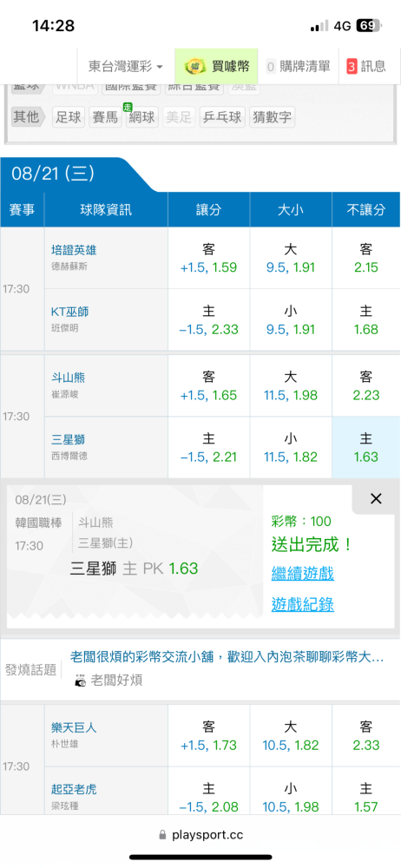Toggle 培證英雄 客 +1.5 handicap bet
401x868 pixels.
(209, 258)
